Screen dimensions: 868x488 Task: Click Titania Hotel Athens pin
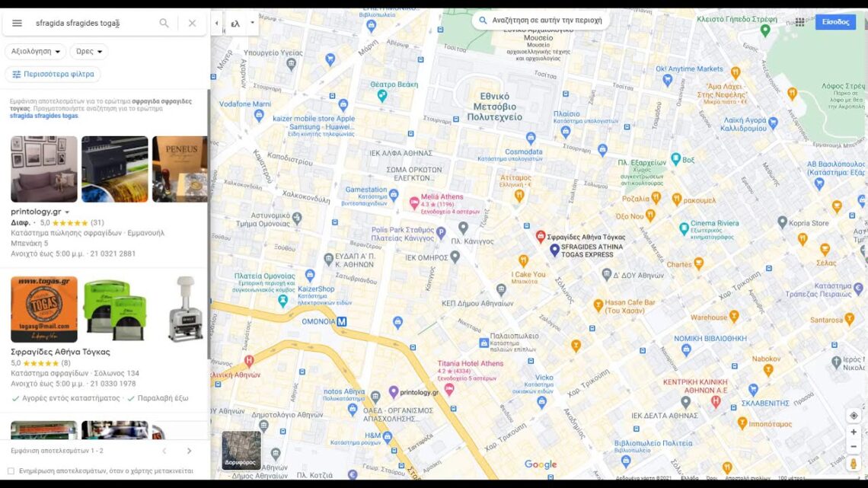coord(449,390)
